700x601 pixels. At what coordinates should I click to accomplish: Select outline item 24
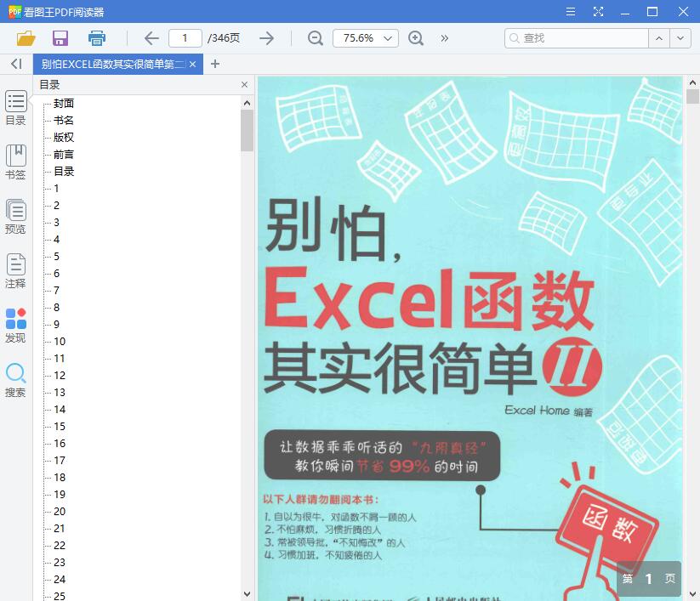60,579
